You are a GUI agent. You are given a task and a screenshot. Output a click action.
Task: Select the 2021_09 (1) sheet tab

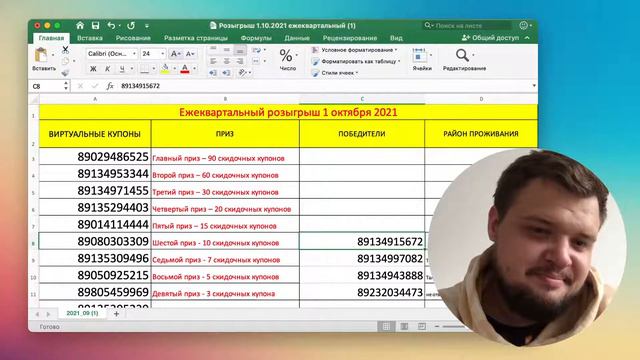[x=82, y=313]
